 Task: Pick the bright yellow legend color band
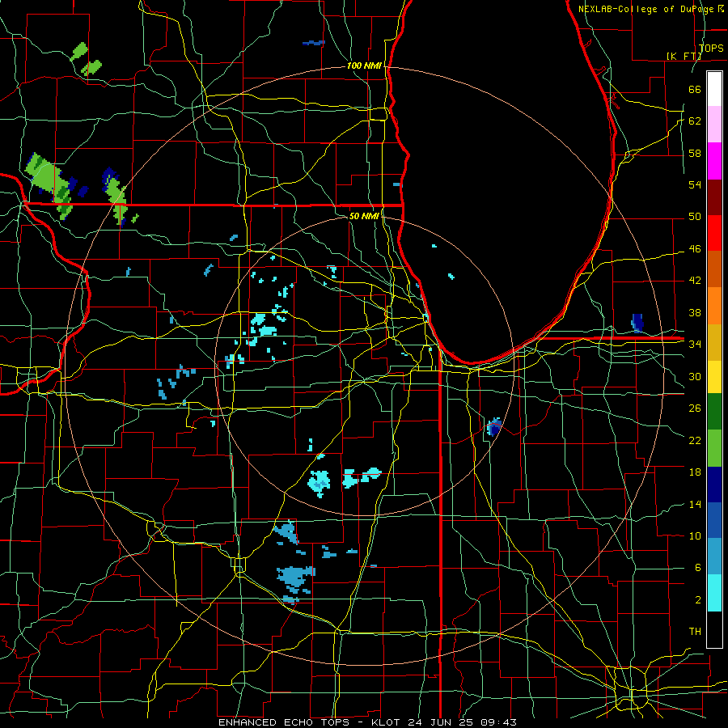(714, 376)
